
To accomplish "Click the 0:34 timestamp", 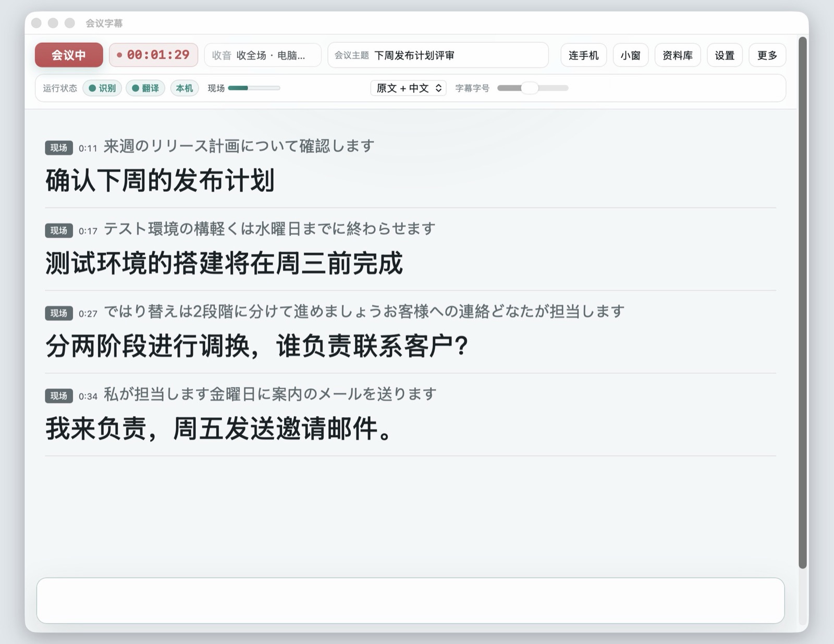I will tap(88, 397).
